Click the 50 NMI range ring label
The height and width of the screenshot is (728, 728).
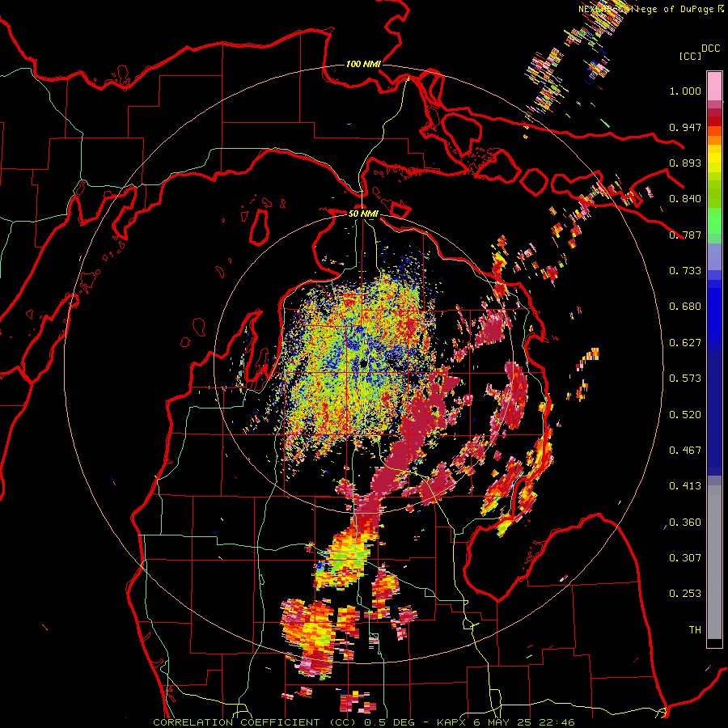coord(363,214)
